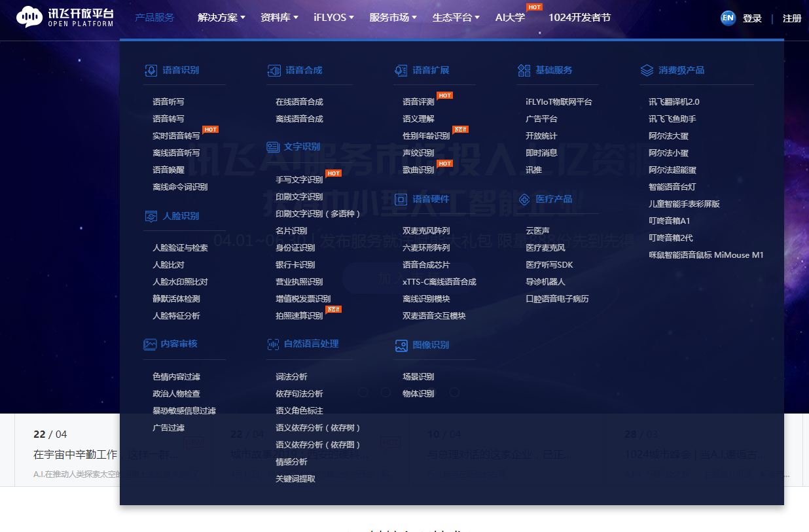The height and width of the screenshot is (532, 809).
Task: Open the 语音唤醒 product
Action: coord(168,170)
